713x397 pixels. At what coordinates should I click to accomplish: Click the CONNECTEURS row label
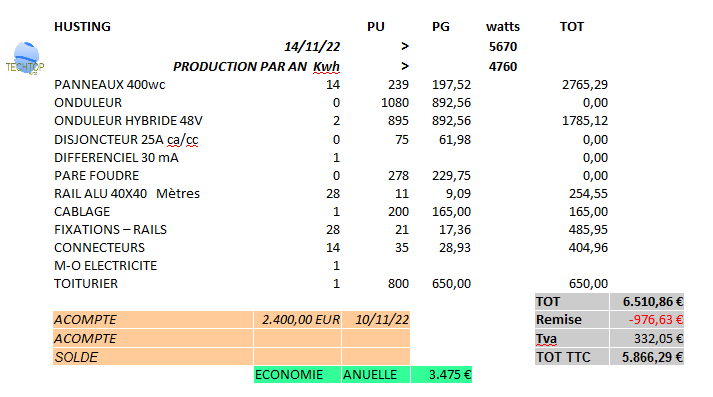99,247
